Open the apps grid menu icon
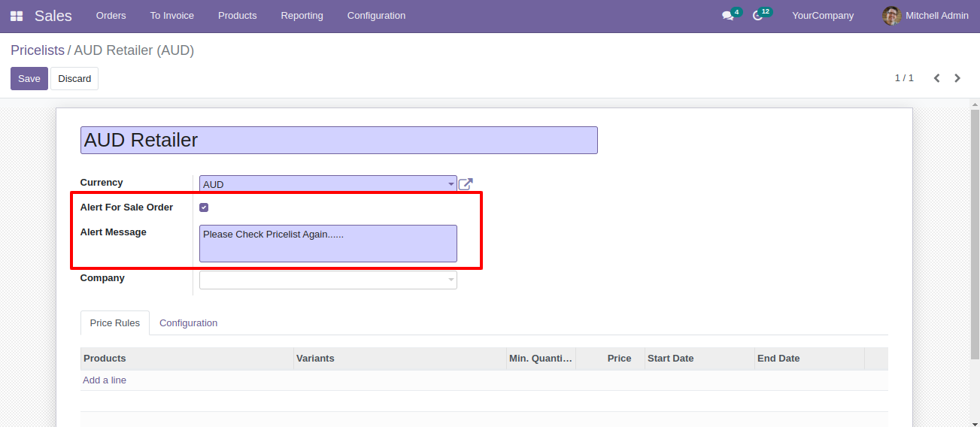Image resolution: width=980 pixels, height=427 pixels. coord(17,16)
